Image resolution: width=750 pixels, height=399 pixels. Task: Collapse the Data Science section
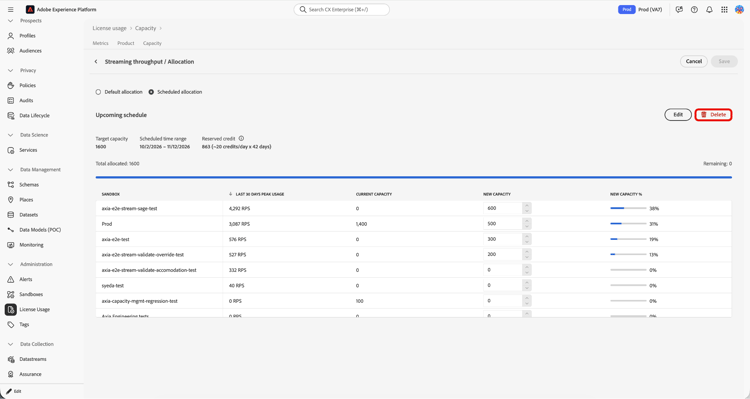tap(11, 135)
